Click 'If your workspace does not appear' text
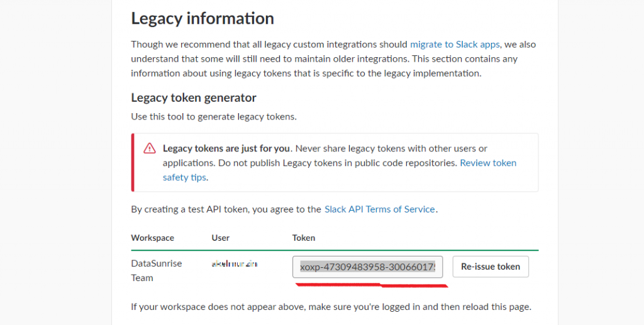 click(331, 307)
